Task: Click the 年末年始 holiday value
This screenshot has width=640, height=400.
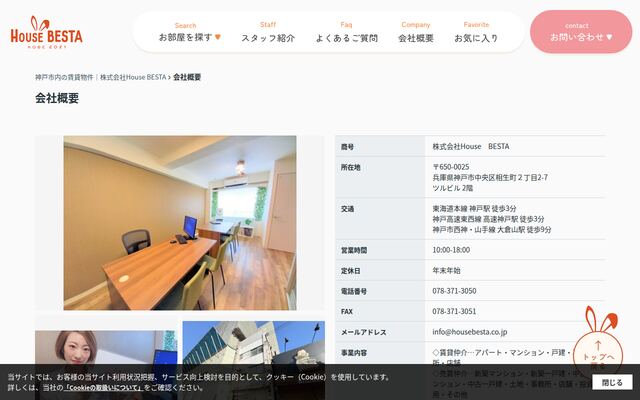Action: (446, 271)
